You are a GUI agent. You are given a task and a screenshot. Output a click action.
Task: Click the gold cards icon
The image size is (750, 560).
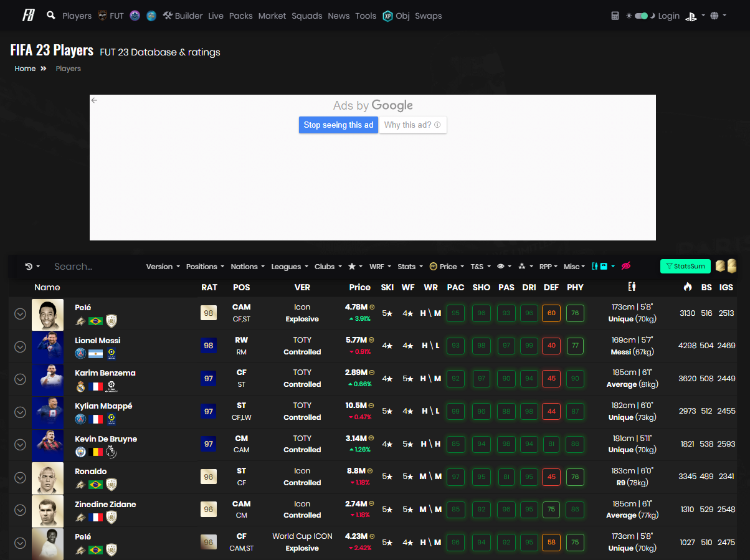click(726, 266)
